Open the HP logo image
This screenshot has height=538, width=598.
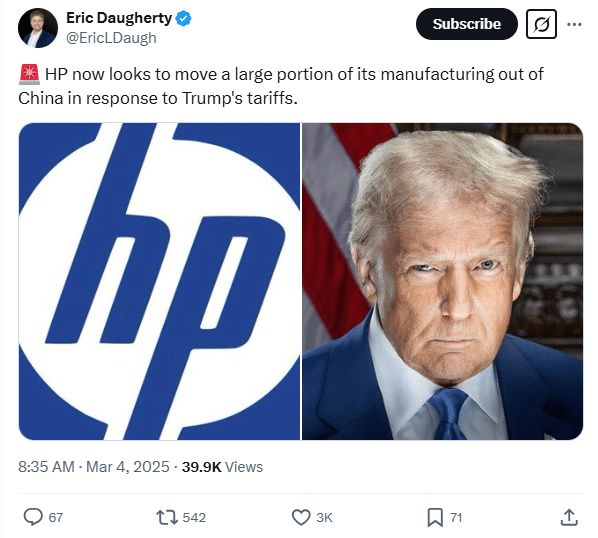tap(159, 281)
